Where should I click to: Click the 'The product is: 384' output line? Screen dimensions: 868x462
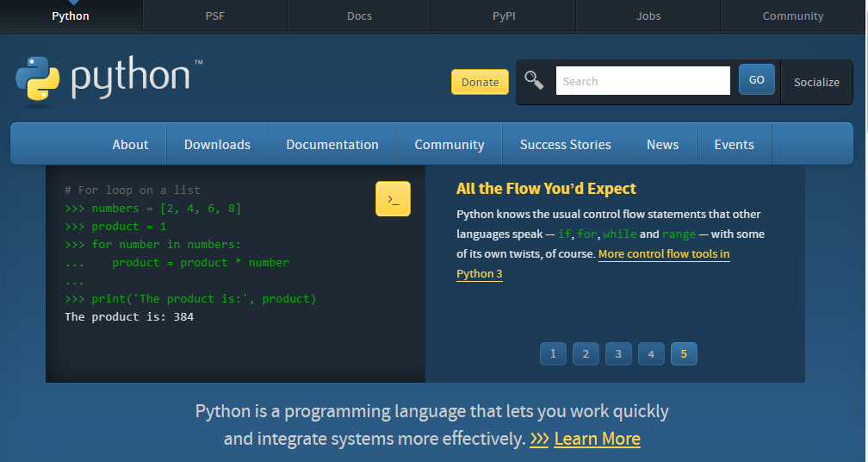pyautogui.click(x=129, y=317)
